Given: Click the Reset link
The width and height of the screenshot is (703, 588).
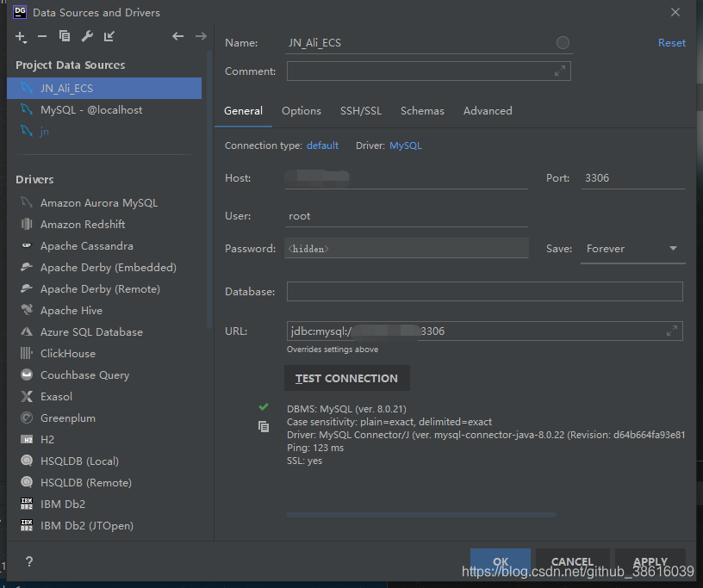Looking at the screenshot, I should click(x=672, y=43).
